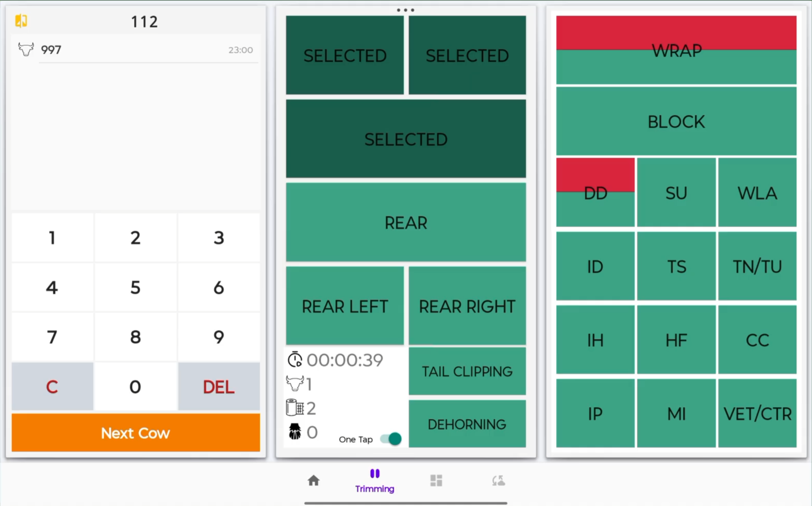
Task: Choose the TAIL CLIPPING treatment
Action: click(x=467, y=371)
